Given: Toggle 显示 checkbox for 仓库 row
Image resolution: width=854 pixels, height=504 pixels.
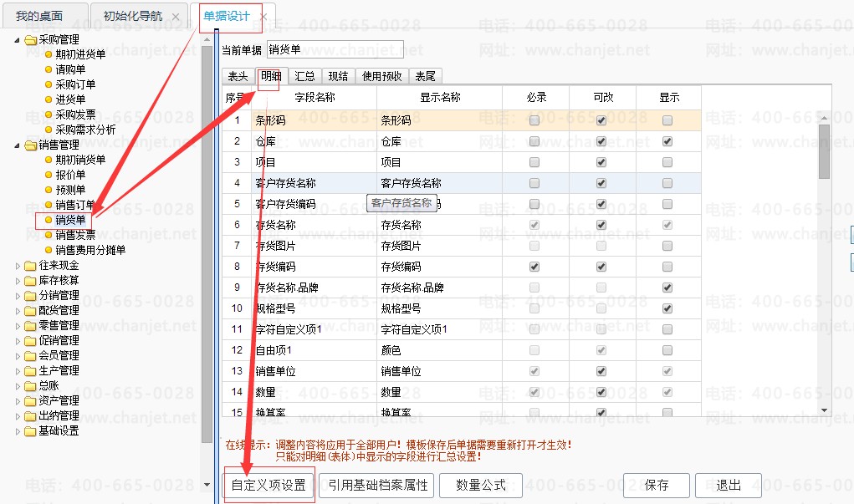Looking at the screenshot, I should (667, 141).
